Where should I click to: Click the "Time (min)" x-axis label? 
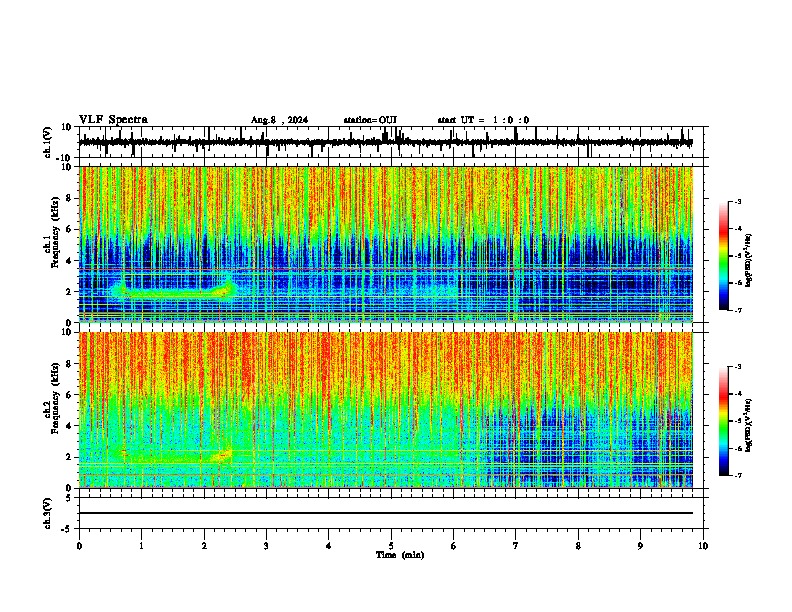click(400, 555)
